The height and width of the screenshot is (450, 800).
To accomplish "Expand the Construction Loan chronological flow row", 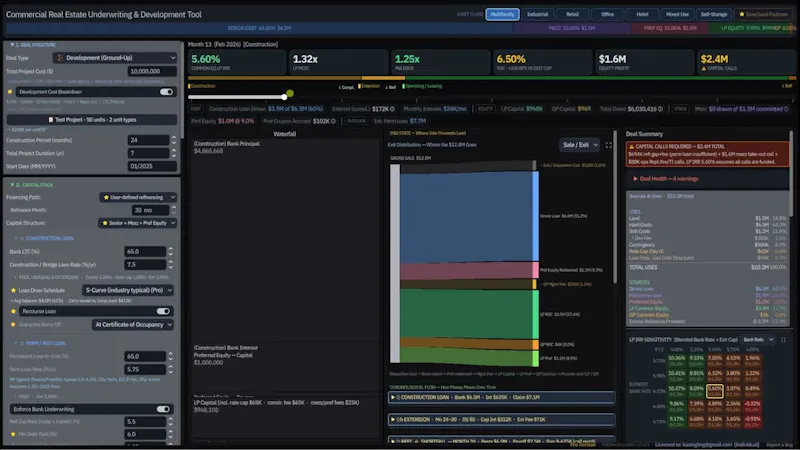I will click(501, 397).
